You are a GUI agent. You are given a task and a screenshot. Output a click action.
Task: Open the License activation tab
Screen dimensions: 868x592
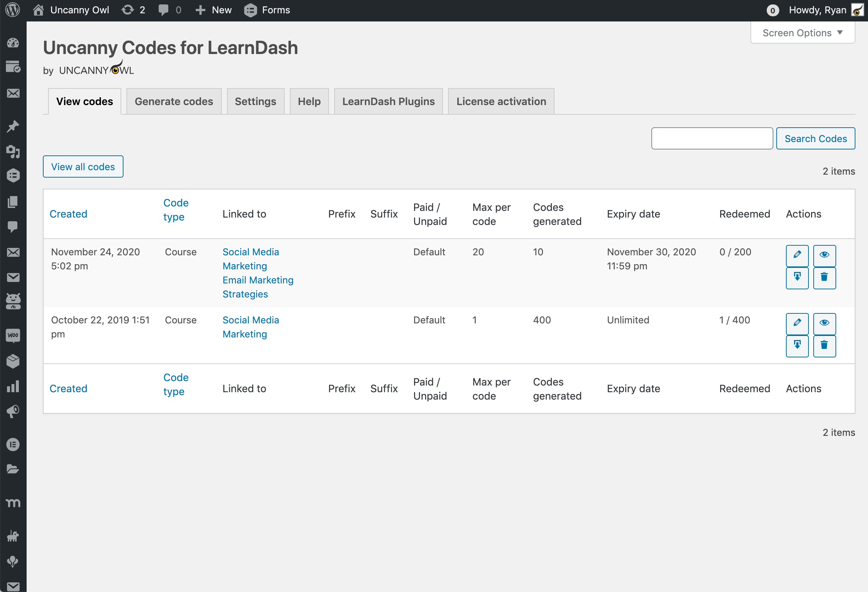501,101
